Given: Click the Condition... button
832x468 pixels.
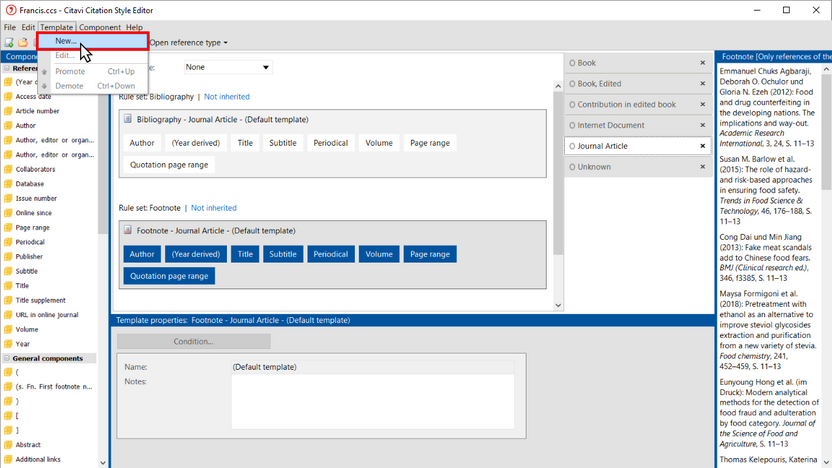Looking at the screenshot, I should [194, 341].
